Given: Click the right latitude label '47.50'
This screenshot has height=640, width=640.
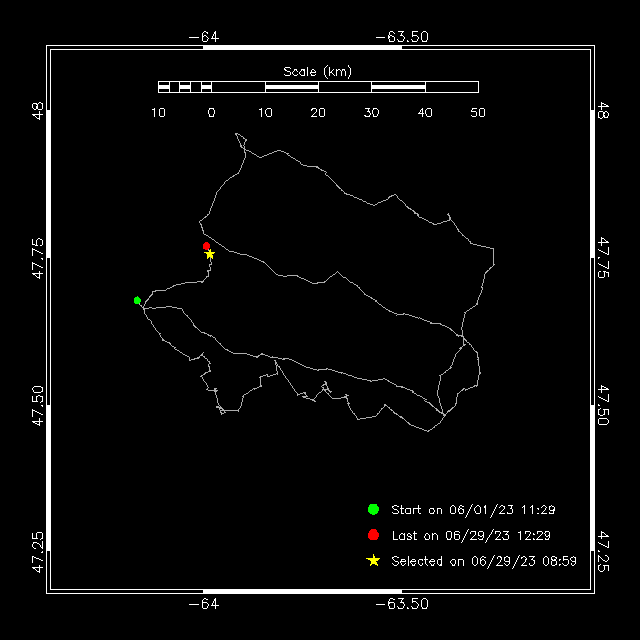Looking at the screenshot, I should tap(603, 405).
